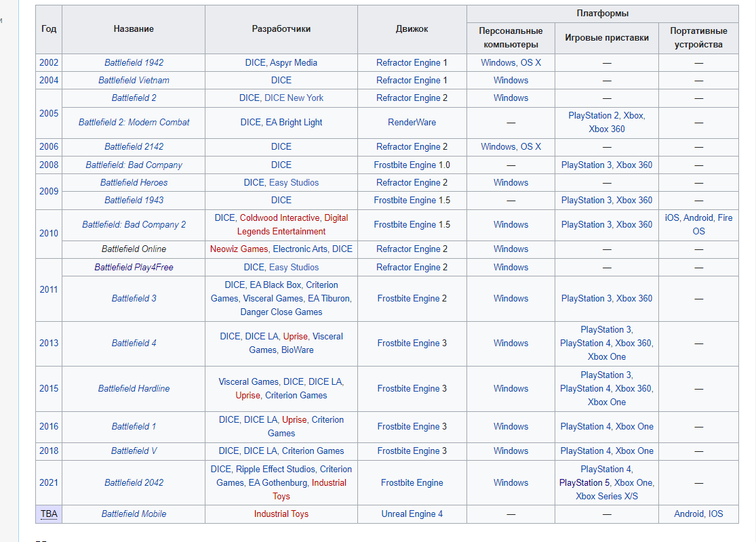Open the 2005 year link
756x542 pixels.
[49, 114]
